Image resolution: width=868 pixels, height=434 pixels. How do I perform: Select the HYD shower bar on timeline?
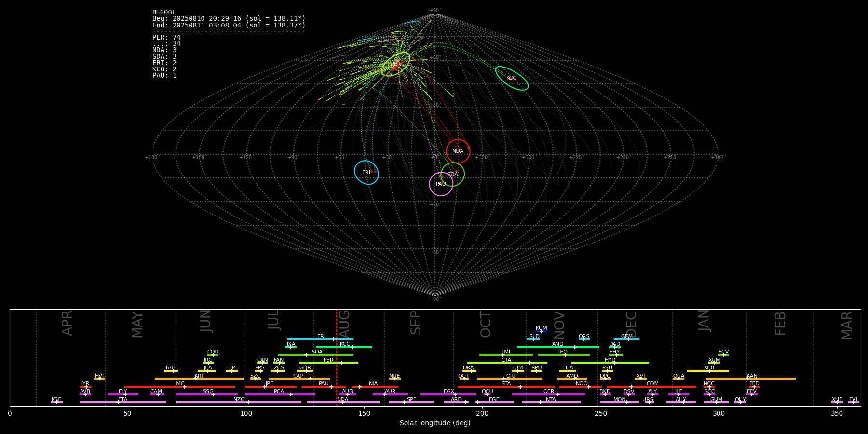[x=610, y=363]
